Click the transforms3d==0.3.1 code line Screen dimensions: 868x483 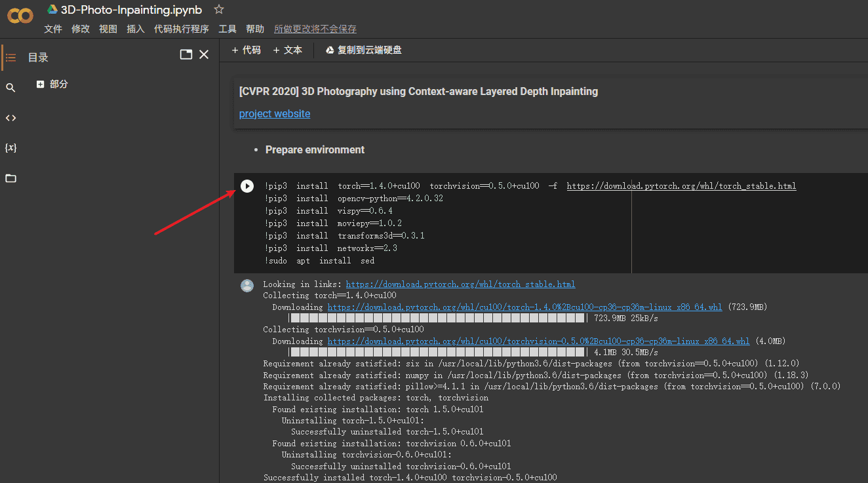344,236
